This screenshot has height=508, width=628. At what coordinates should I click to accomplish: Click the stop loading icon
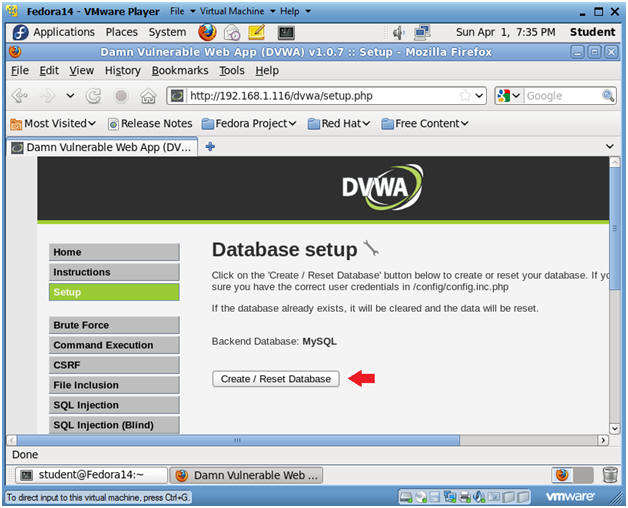tap(121, 96)
